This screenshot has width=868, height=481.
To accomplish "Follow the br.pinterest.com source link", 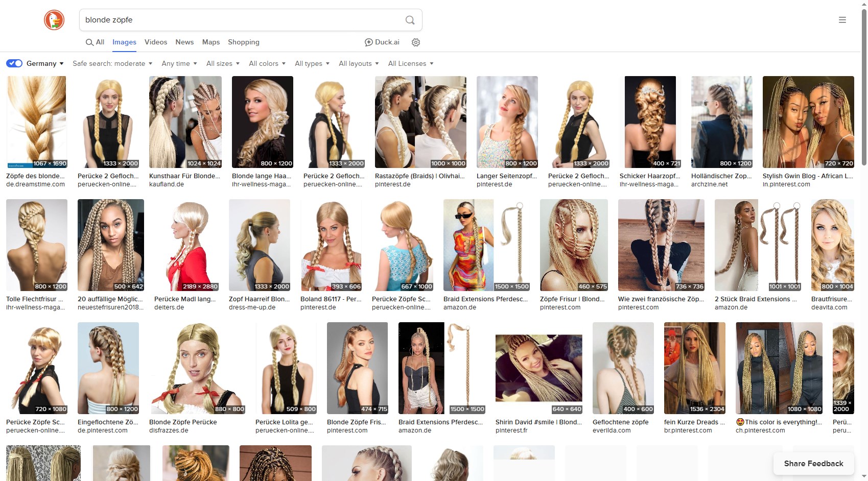I will 688,430.
